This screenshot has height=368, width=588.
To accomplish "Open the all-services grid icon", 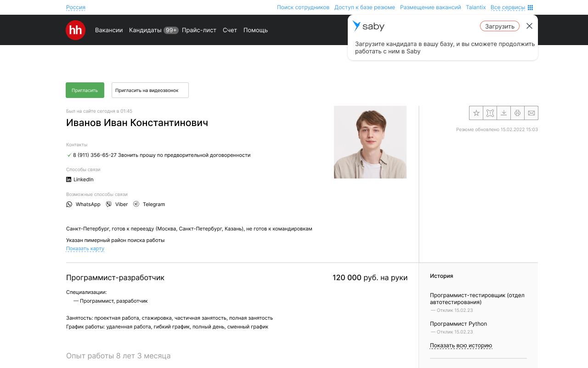I will [531, 7].
